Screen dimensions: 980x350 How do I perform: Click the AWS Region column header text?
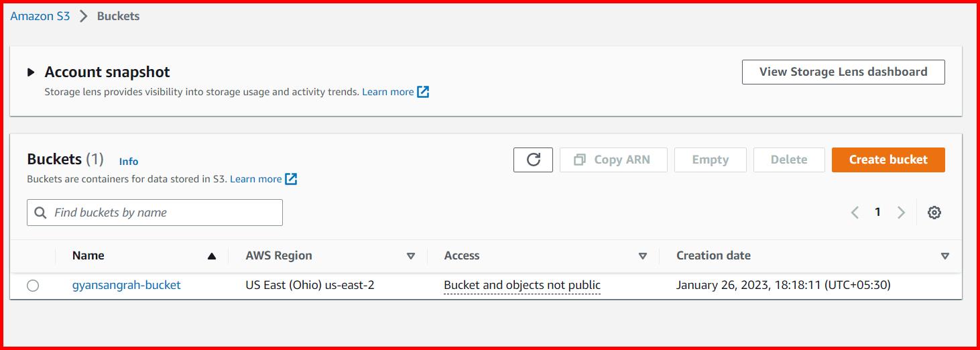tap(279, 255)
